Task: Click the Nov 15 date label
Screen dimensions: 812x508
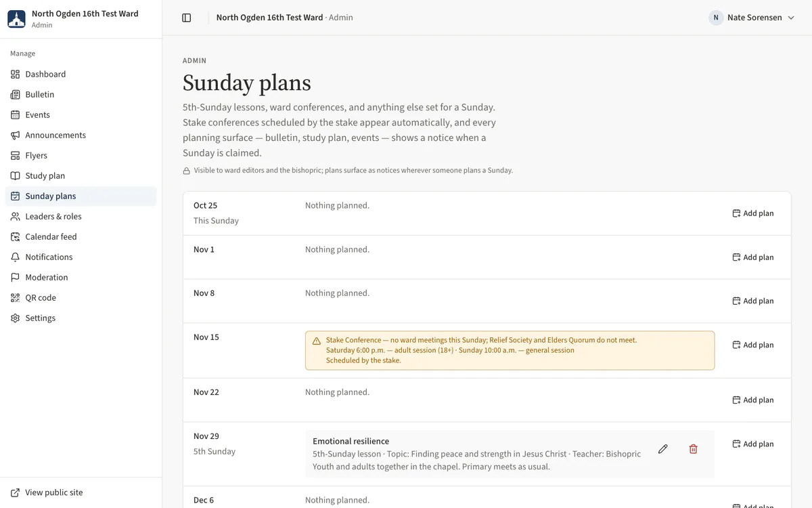Action: (x=206, y=337)
